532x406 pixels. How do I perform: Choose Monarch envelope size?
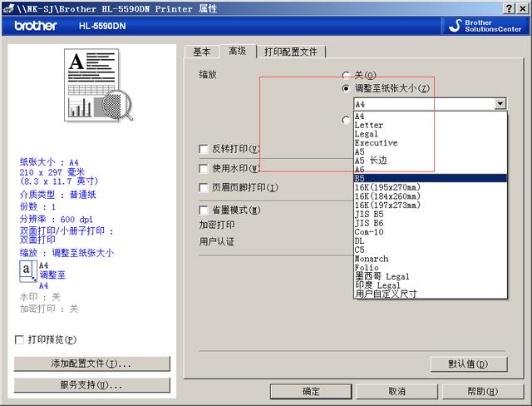[x=431, y=259]
